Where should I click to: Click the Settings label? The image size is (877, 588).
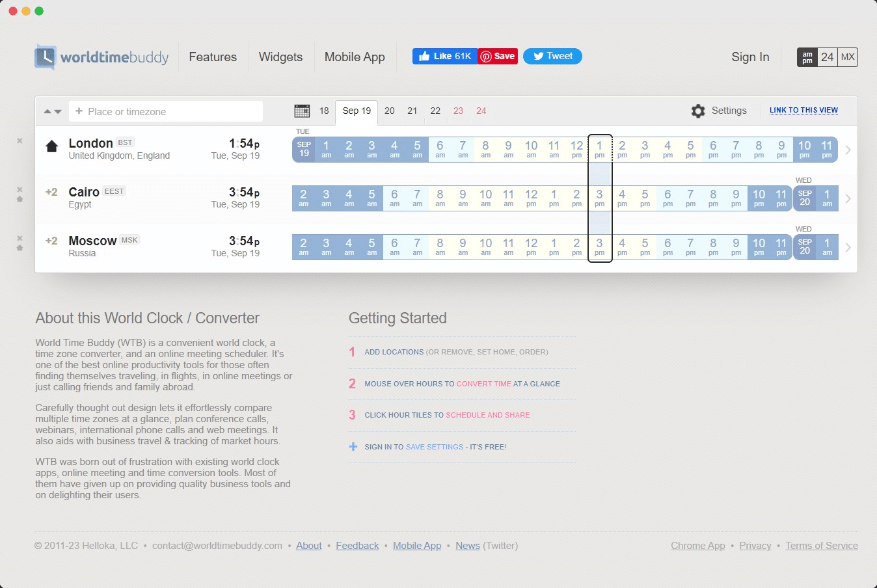[x=729, y=111]
